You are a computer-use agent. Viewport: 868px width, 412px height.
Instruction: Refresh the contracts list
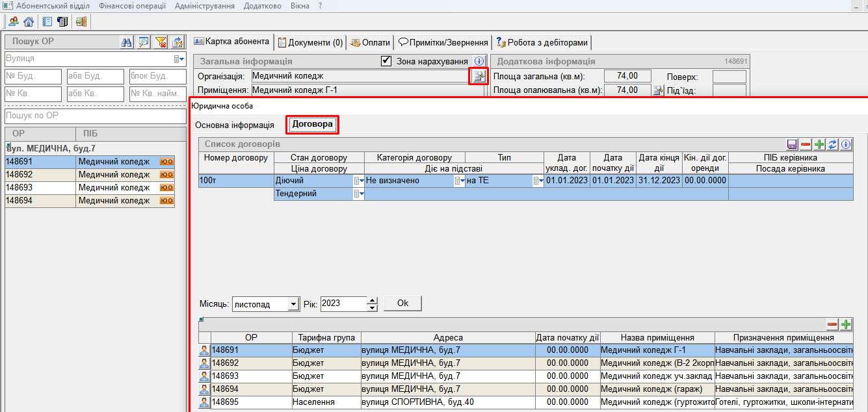tap(832, 144)
